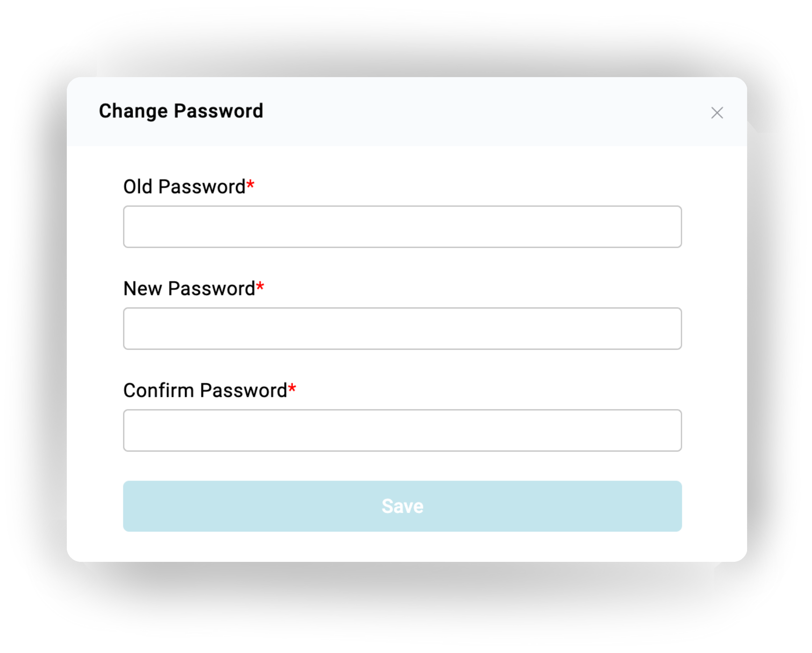The width and height of the screenshot is (812, 653).
Task: Click the word 'Change' in the title
Action: point(133,111)
